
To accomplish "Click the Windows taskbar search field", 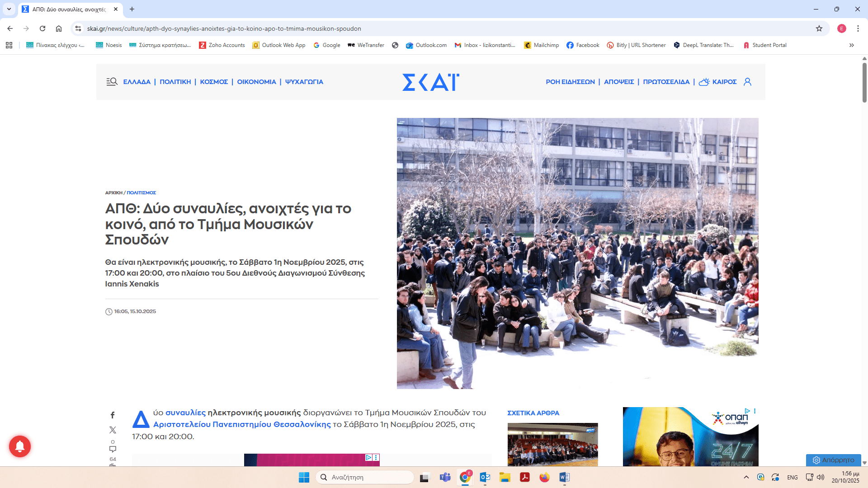I will tap(364, 477).
